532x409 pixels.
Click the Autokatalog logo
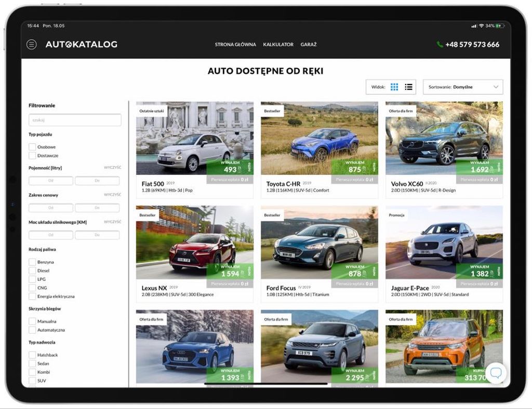click(x=81, y=45)
